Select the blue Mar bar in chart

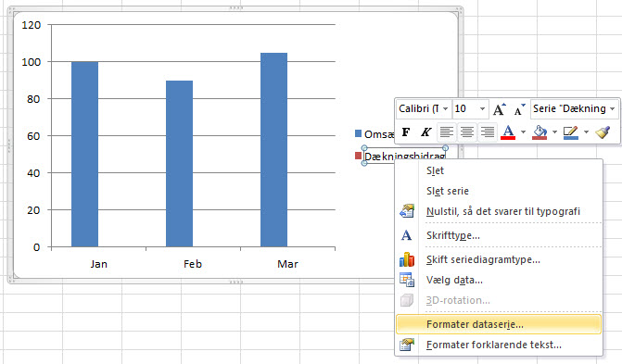(273, 150)
